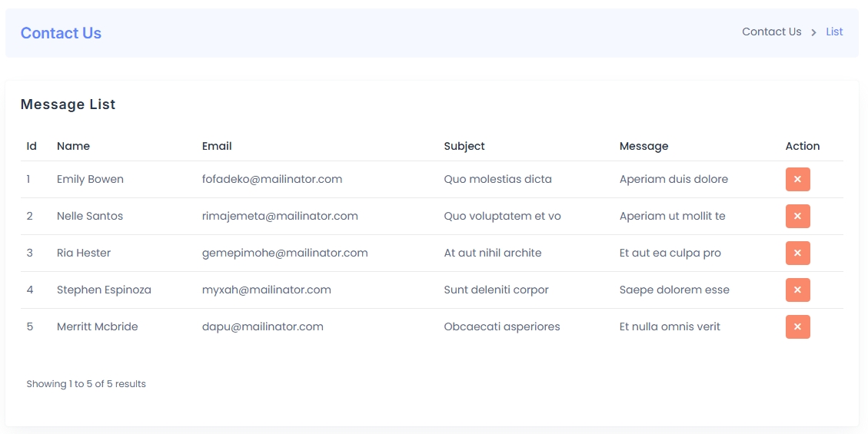Screen dimensions: 868x434
Task: Click the breadcrumb chevron separator
Action: click(x=813, y=32)
